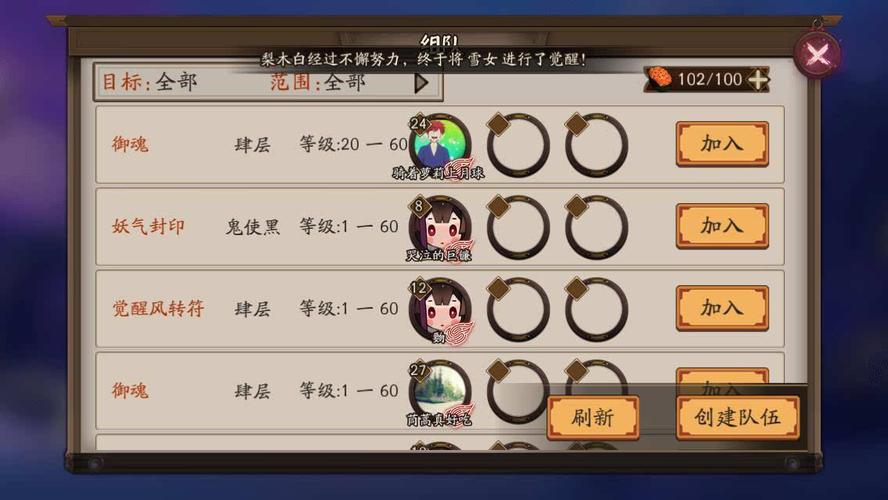Open the 范围:全部 range filter

(317, 82)
